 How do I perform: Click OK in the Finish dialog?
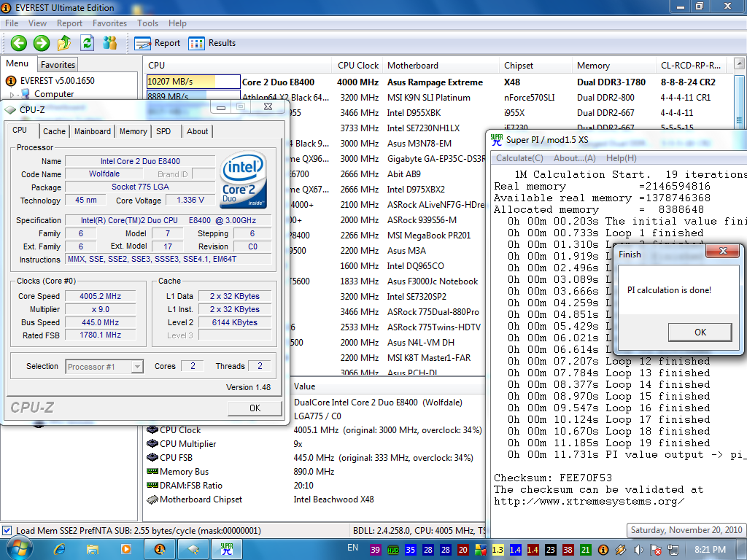tap(700, 332)
